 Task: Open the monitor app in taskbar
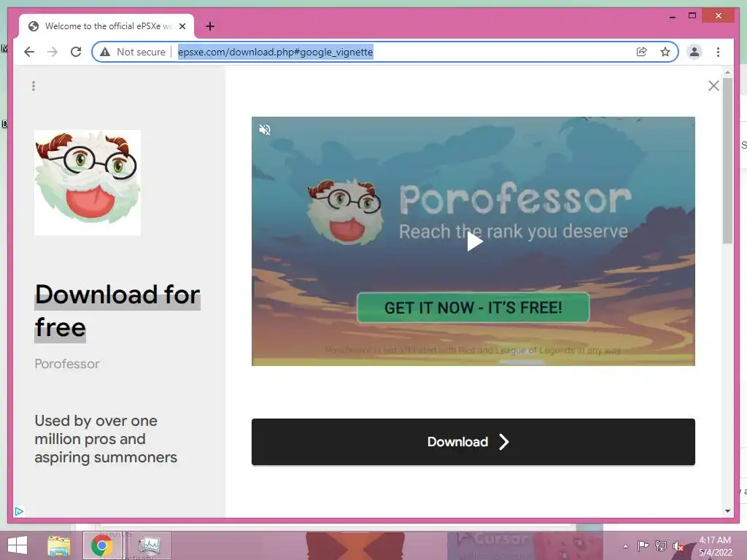pyautogui.click(x=149, y=545)
